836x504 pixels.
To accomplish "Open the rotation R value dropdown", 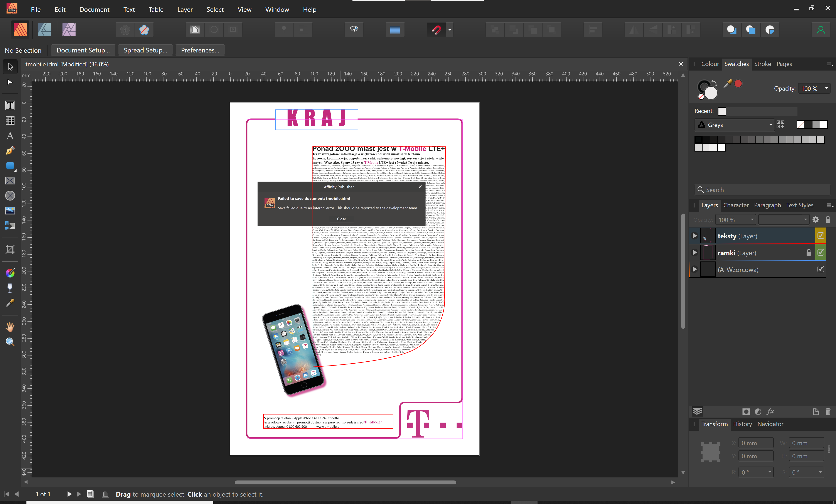I will point(770,472).
